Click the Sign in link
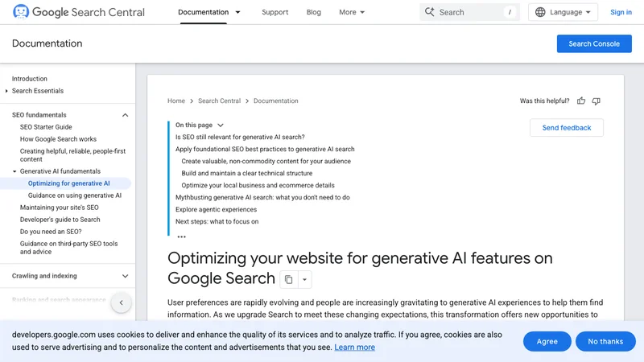644x362 pixels. 621,12
